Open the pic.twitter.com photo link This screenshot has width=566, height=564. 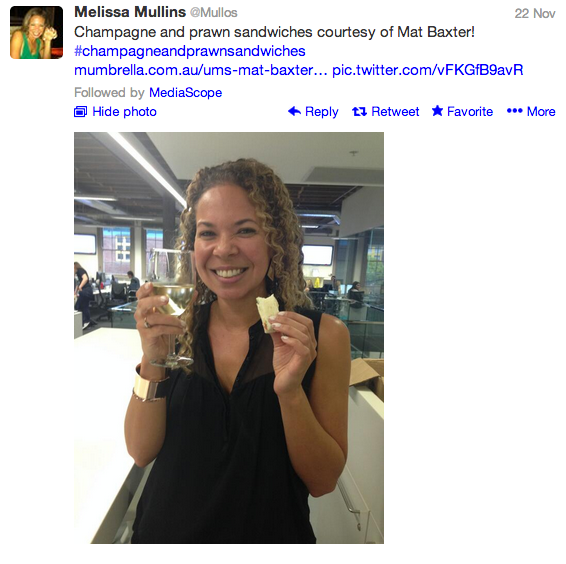pos(427,70)
